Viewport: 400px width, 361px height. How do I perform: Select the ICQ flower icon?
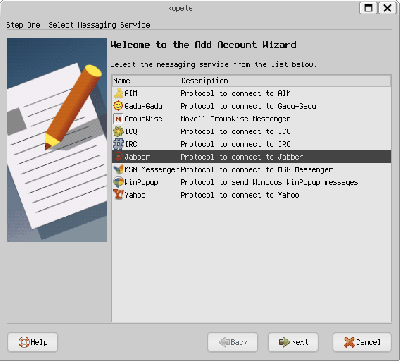pos(118,131)
